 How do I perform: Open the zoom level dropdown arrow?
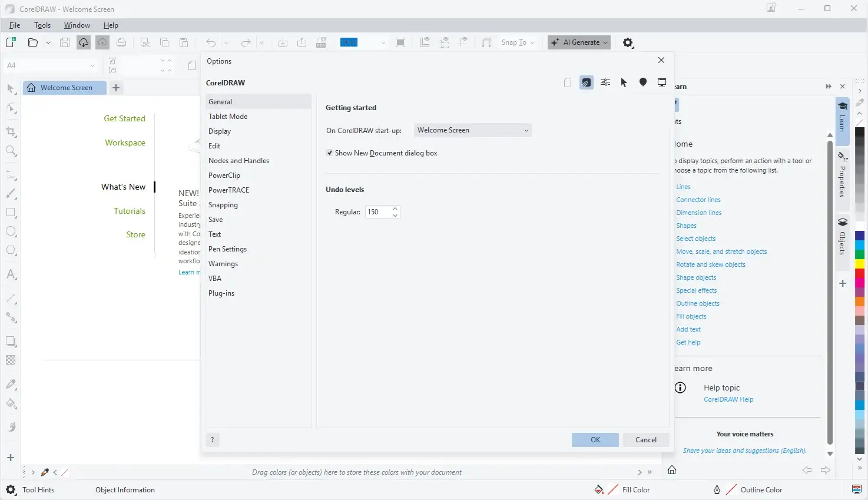tap(383, 42)
